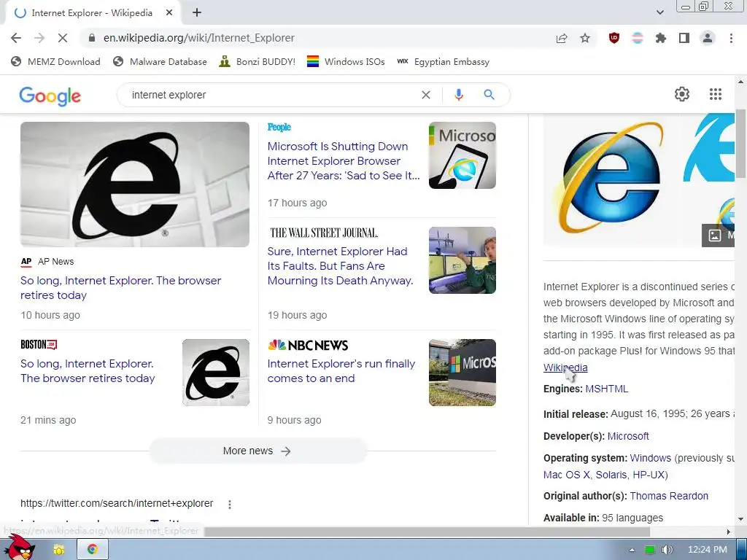Open the Windows operating system link
This screenshot has width=747, height=560.
tap(650, 458)
